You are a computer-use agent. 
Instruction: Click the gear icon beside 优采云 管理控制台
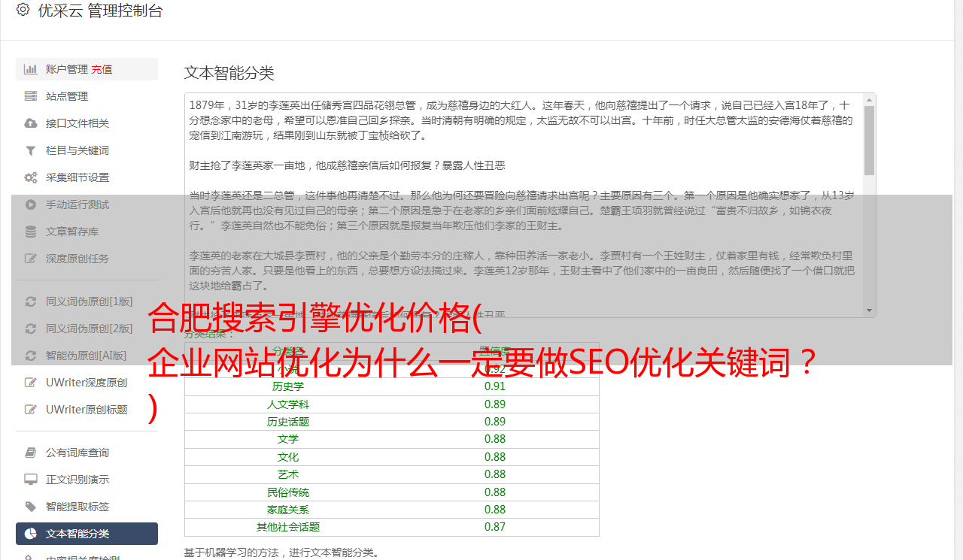[23, 10]
